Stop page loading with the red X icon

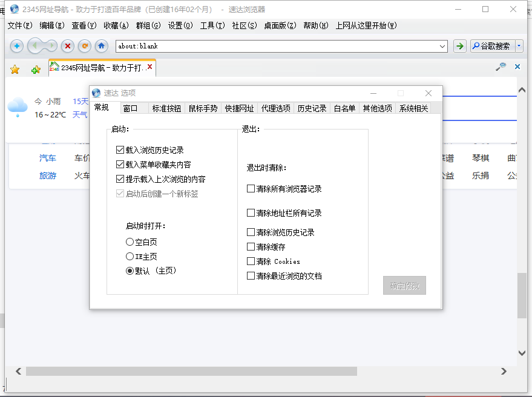[x=67, y=46]
